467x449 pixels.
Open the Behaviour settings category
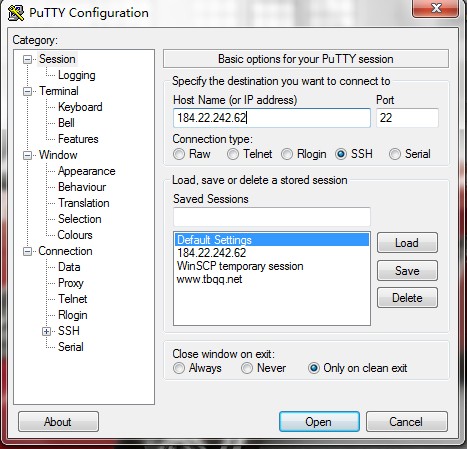click(x=82, y=187)
